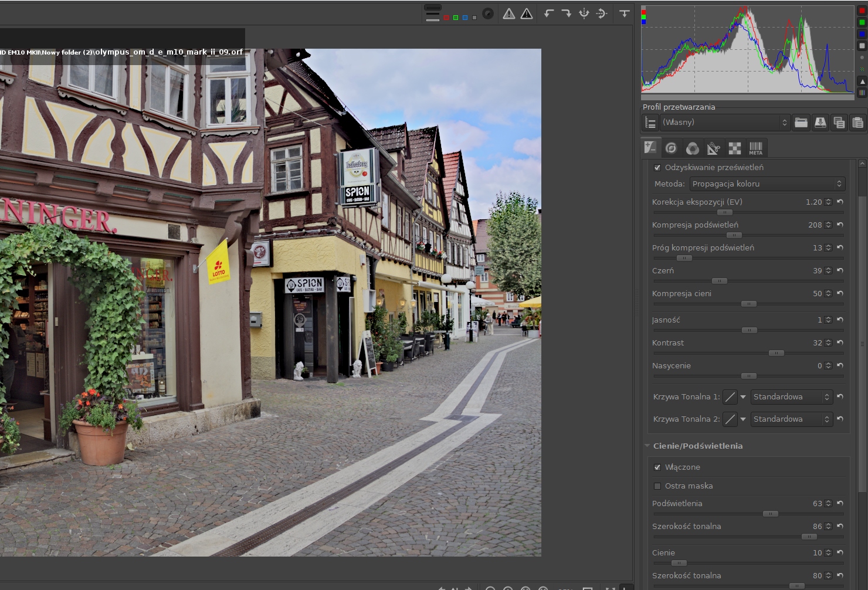Viewport: 868px width, 590px height.
Task: Uncheck Odzyskiwanie prześwietleń checkbox
Action: 657,168
